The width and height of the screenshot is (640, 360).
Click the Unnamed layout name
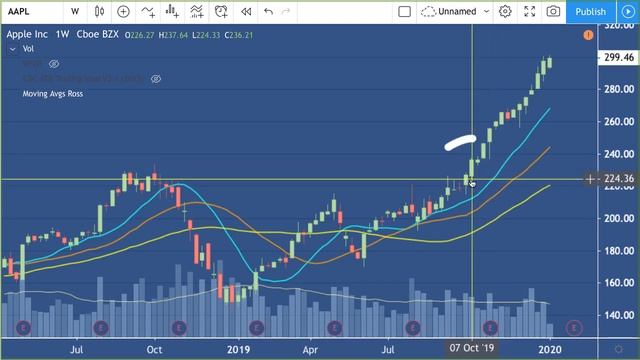coord(457,11)
